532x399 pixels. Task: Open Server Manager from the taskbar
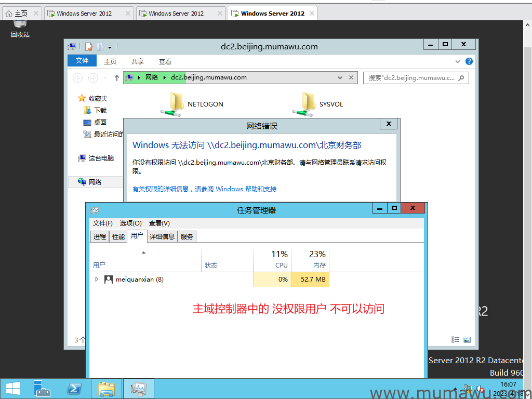click(x=41, y=389)
